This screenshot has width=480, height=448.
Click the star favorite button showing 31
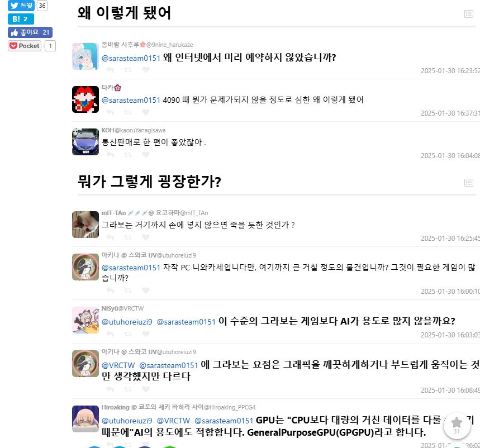457,425
